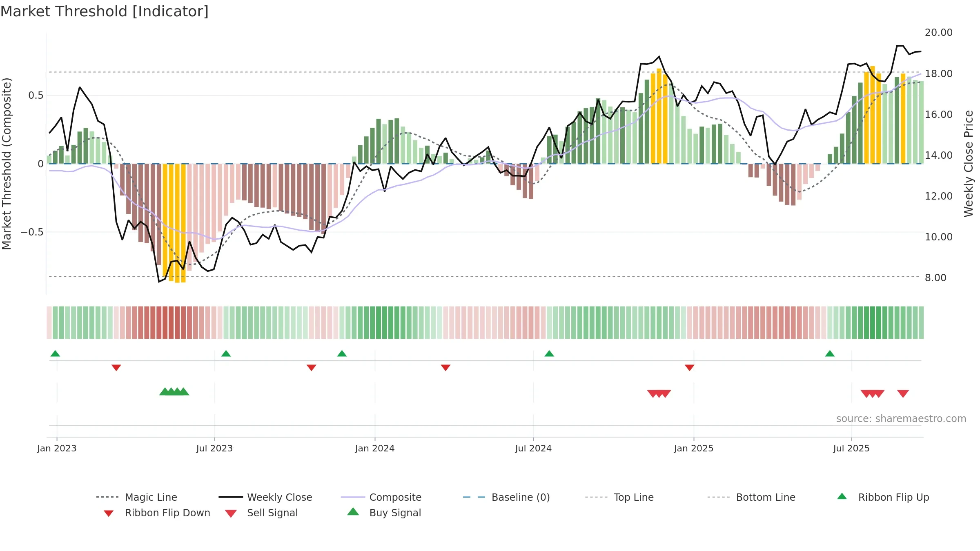Click the green buy signal cluster before Jul 2023
980x551 pixels.
tap(174, 391)
